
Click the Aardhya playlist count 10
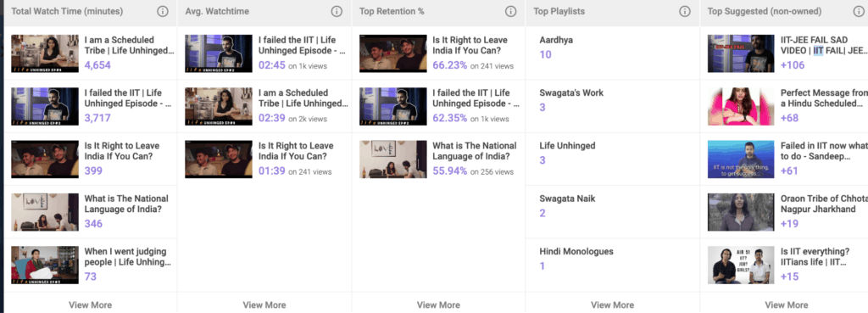pos(545,54)
